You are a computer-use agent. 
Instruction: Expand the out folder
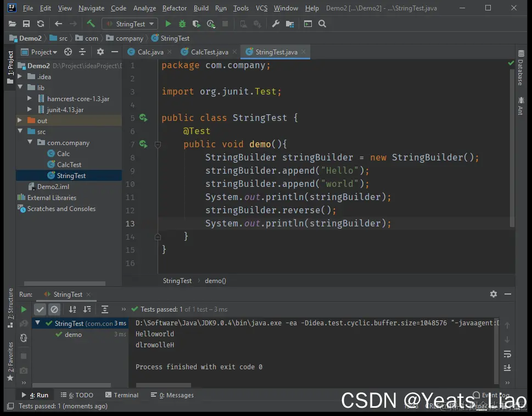click(x=20, y=120)
